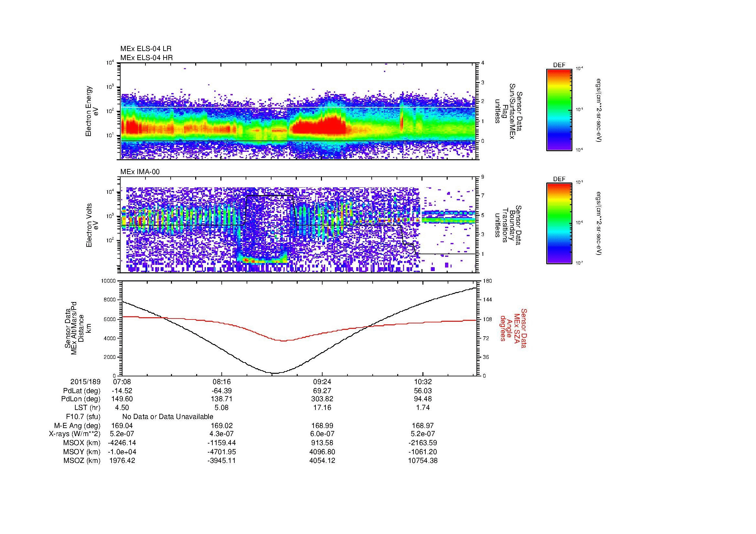
Task: Click MSOY value '-1.0e+04'
Action: pos(122,452)
